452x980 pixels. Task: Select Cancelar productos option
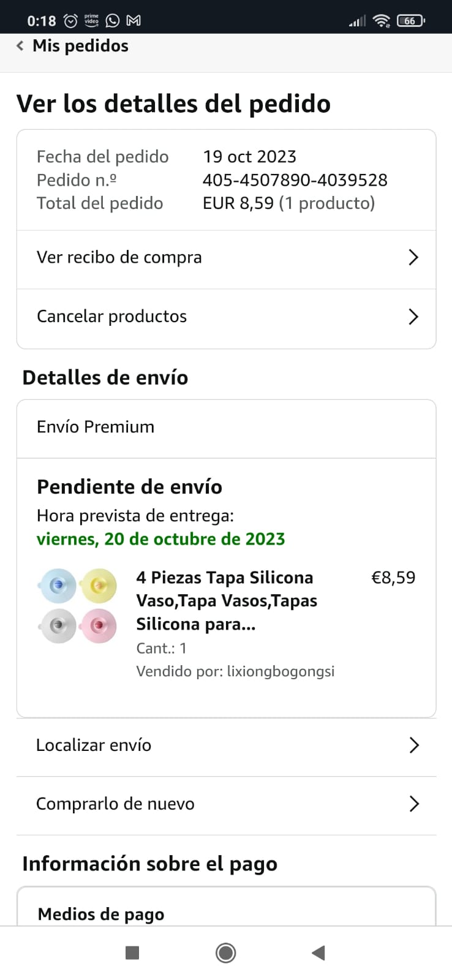[112, 317]
